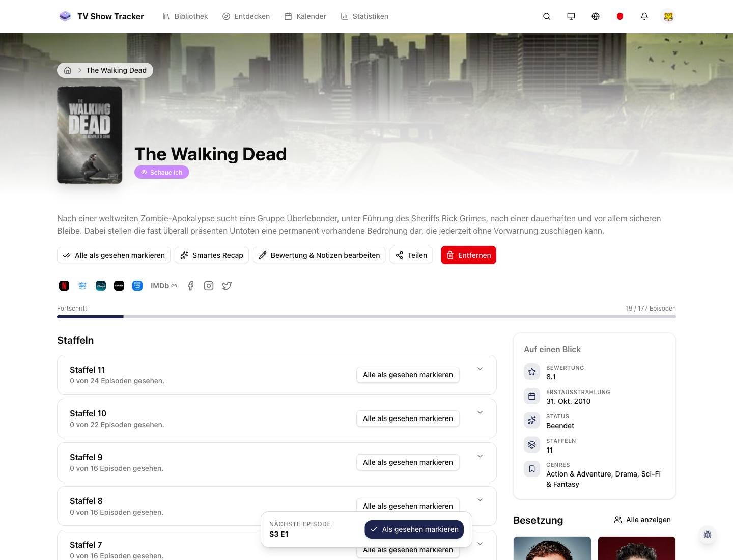Expand the Staffel 9 chevron

(480, 456)
